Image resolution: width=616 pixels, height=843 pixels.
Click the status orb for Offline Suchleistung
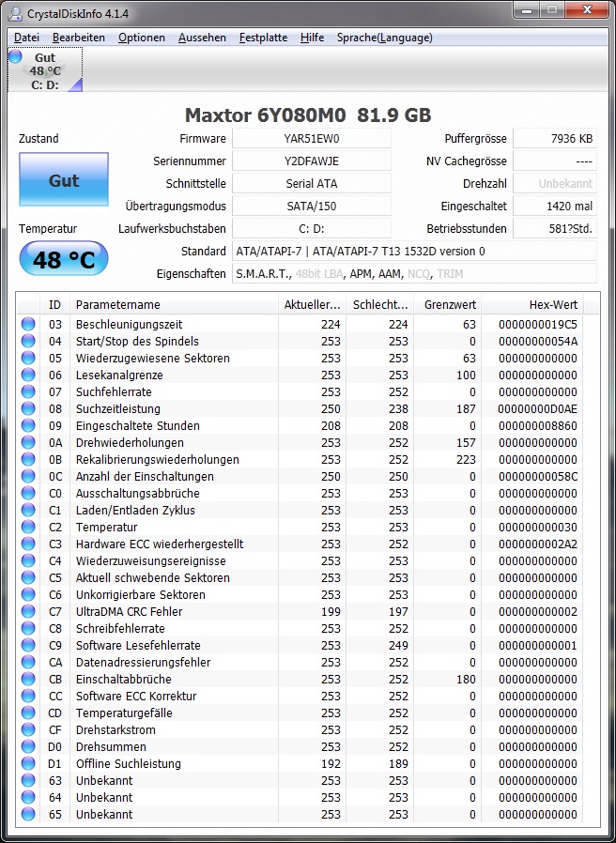[x=28, y=764]
